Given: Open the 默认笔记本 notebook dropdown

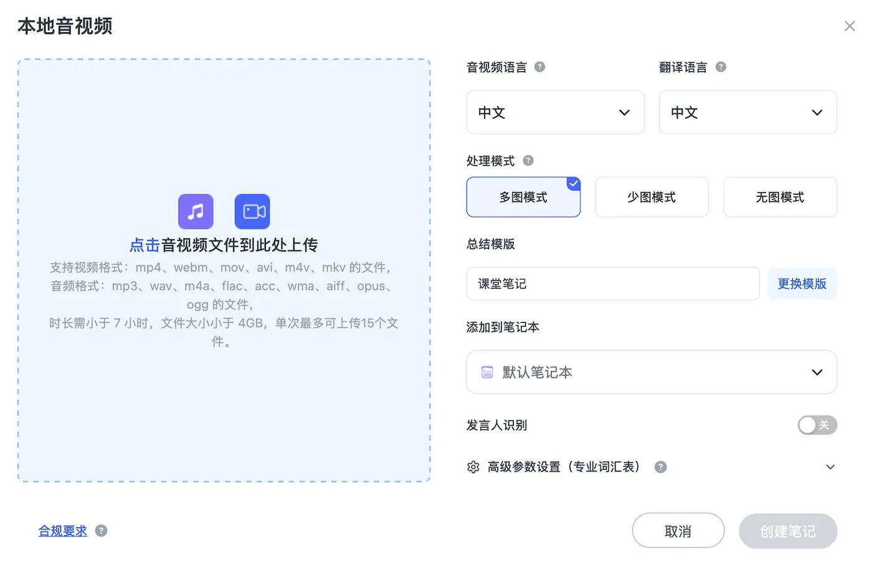Looking at the screenshot, I should [652, 372].
